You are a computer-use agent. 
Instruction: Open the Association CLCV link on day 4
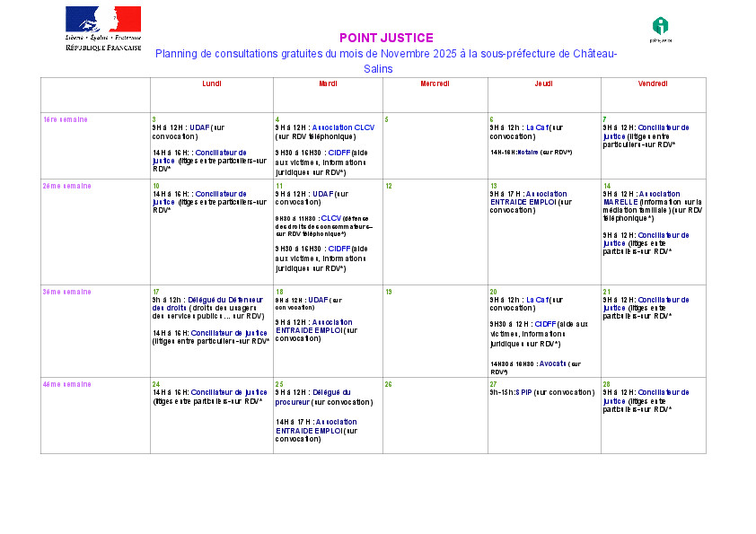[343, 127]
